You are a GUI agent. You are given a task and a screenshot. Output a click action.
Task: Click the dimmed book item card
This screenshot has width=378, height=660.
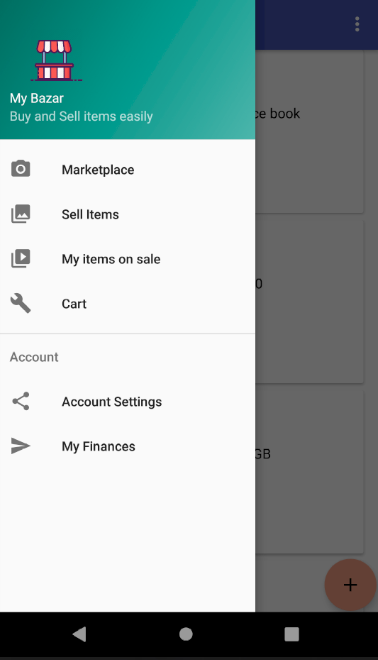point(309,131)
